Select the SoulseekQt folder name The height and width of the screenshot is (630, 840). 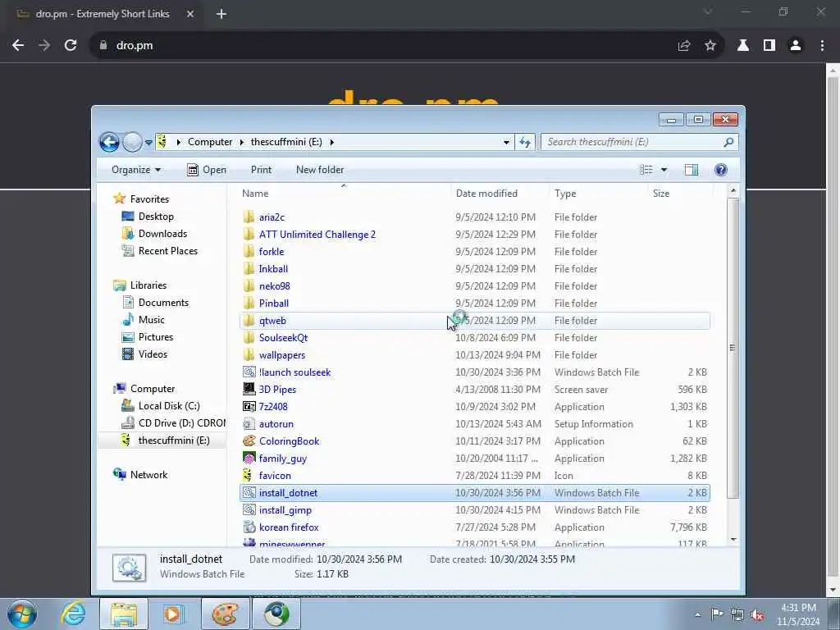pos(283,337)
